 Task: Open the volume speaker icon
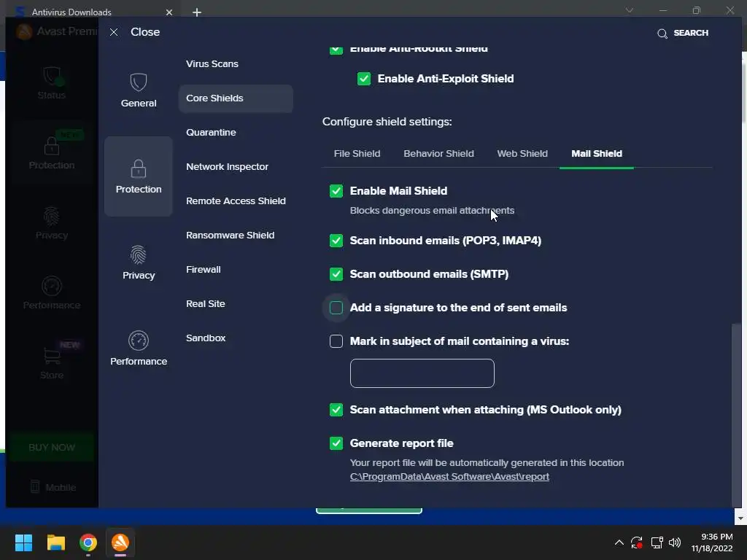[675, 542]
